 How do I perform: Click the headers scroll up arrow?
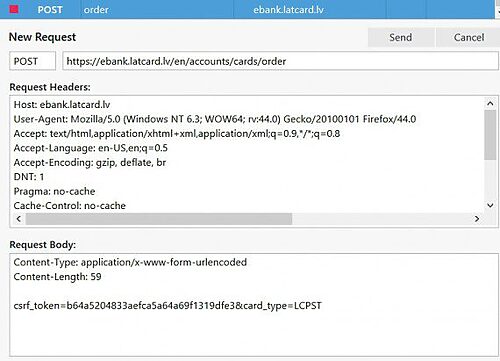click(x=490, y=103)
